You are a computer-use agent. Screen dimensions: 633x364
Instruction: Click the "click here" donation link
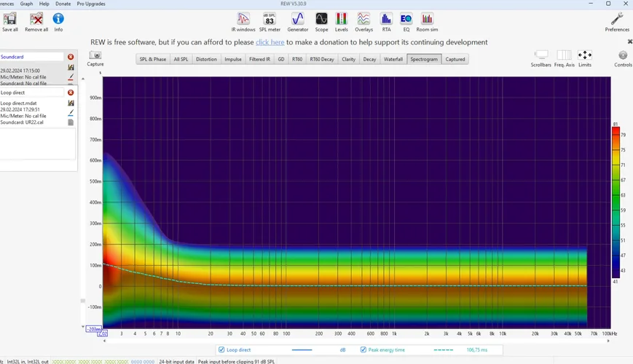click(270, 42)
